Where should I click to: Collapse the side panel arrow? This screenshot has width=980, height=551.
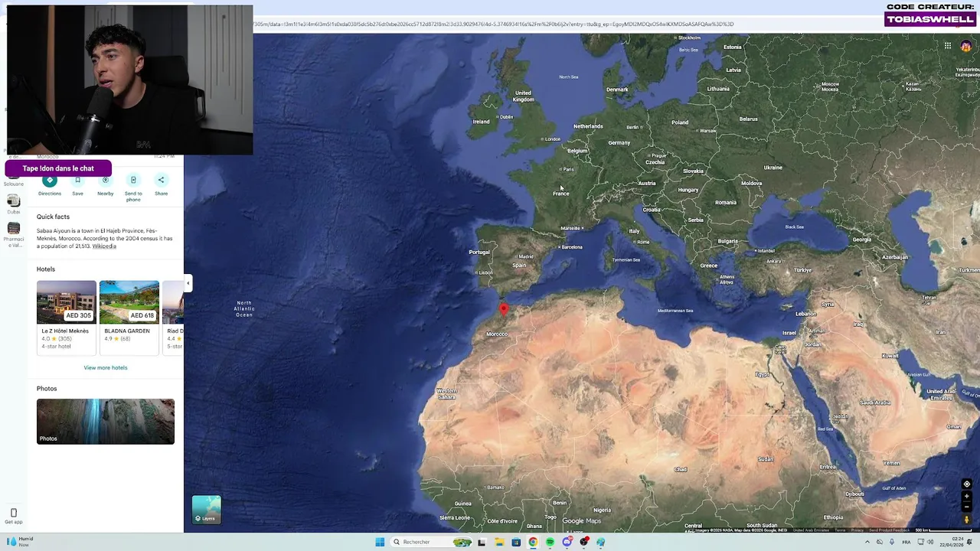coord(188,283)
